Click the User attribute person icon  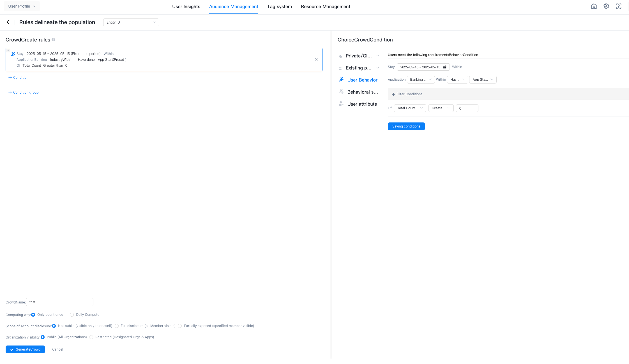tap(341, 104)
